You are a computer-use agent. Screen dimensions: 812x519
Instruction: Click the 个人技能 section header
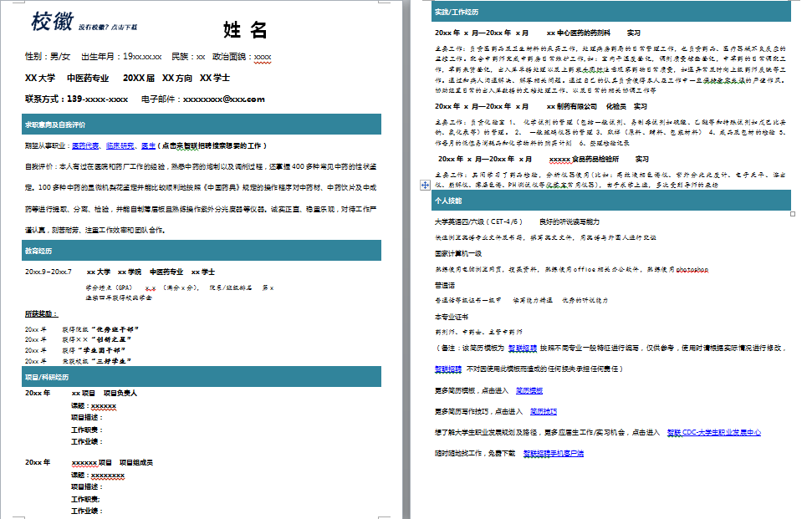(447, 201)
